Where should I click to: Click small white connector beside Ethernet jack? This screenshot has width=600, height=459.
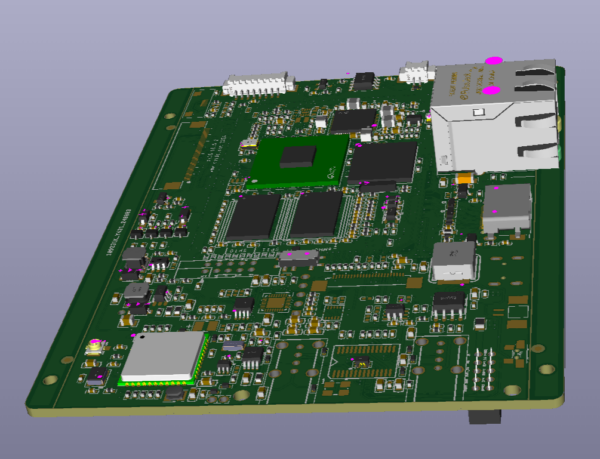tap(415, 72)
